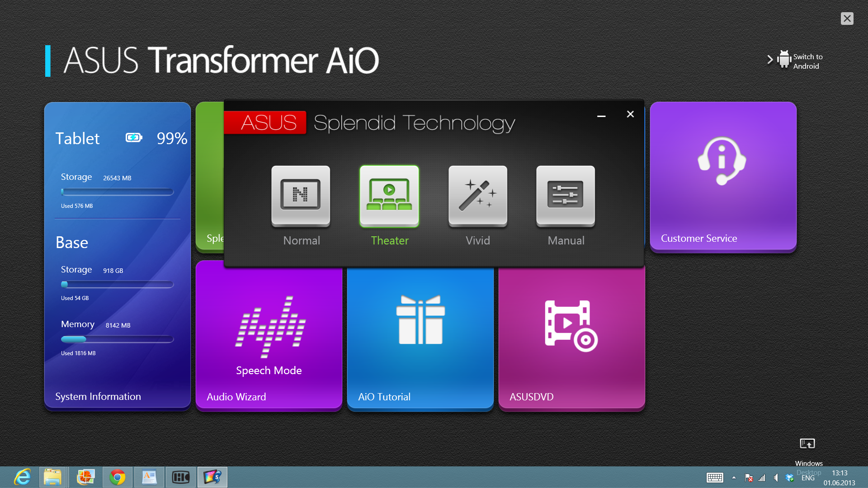
Task: Click the Tablet heading
Action: 77,138
